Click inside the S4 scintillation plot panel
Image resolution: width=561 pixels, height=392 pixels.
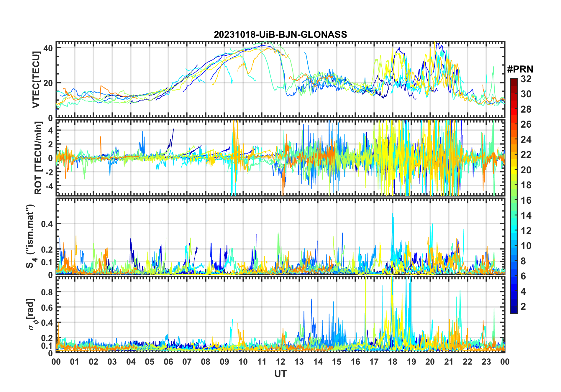[280, 236]
